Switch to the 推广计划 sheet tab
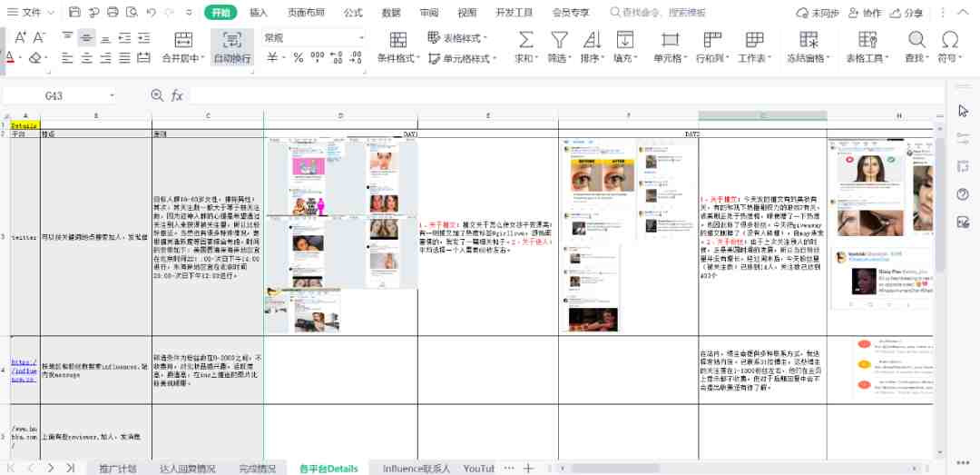980x475 pixels. click(118, 469)
